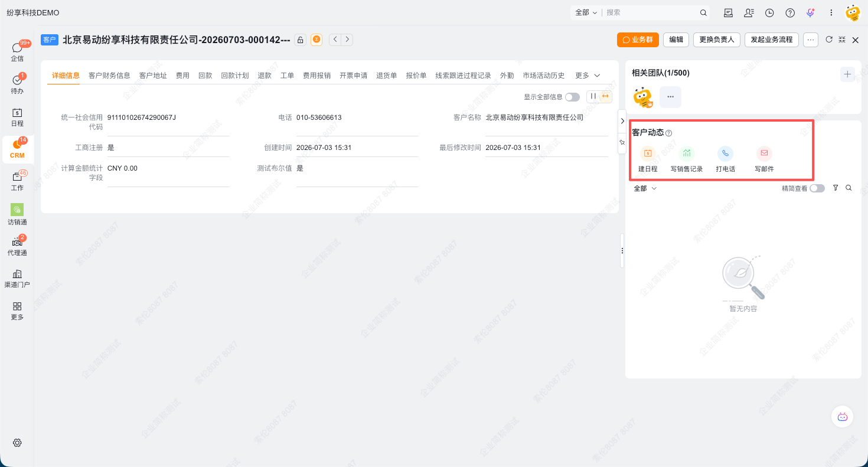Screen dimensions: 868x467
Task: Click the lock icon beside customer title
Action: (300, 40)
